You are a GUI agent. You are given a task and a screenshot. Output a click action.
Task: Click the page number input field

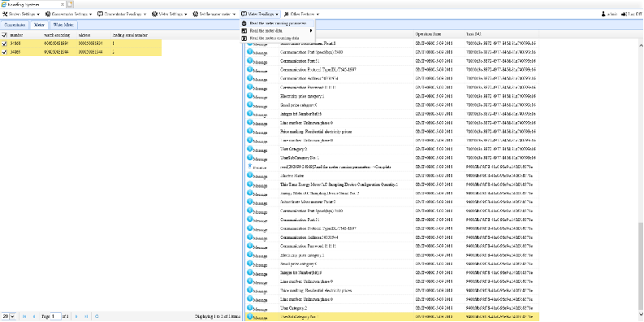pyautogui.click(x=56, y=316)
